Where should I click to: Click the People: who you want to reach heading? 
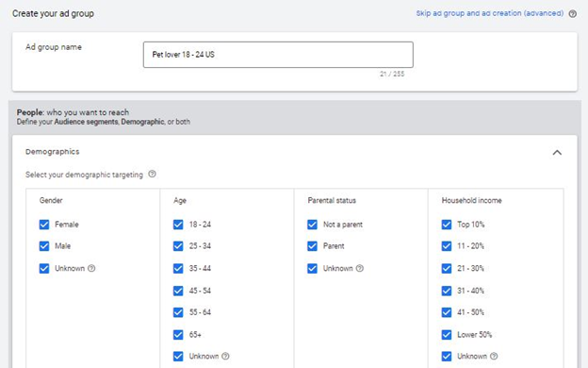(73, 112)
